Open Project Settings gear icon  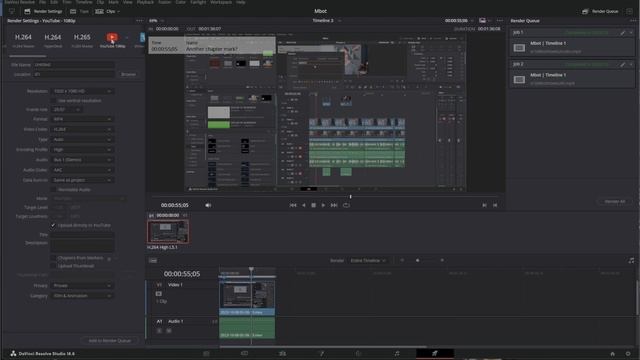pos(628,354)
